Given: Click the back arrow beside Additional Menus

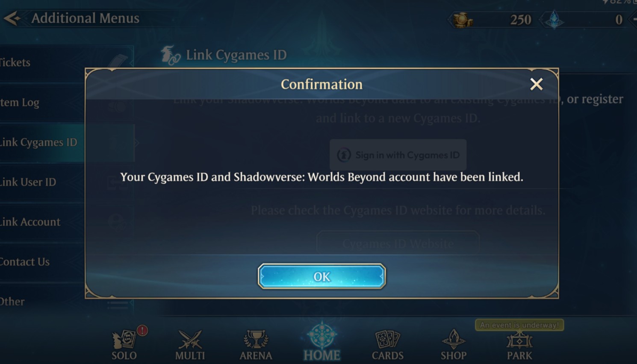Looking at the screenshot, I should 12,18.
